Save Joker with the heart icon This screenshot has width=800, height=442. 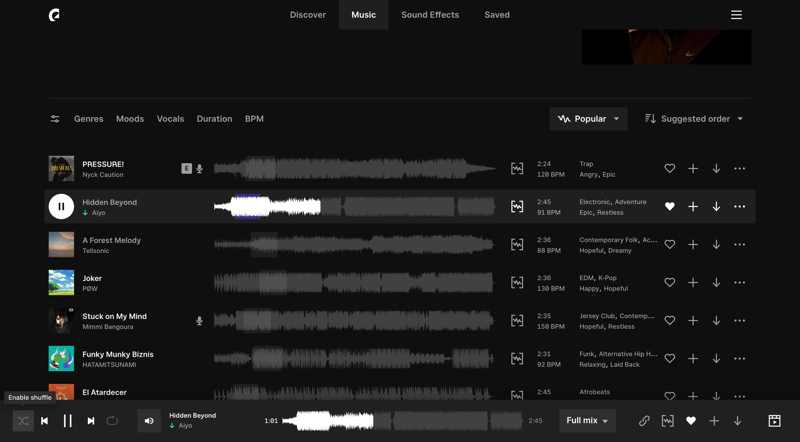(x=669, y=282)
